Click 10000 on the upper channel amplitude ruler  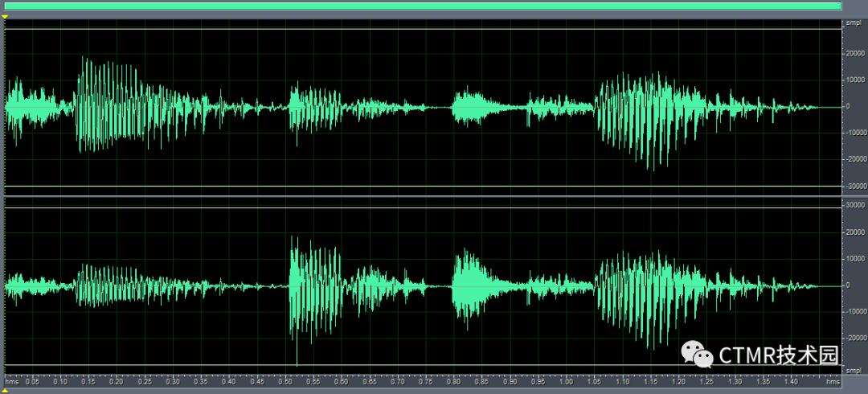click(x=856, y=80)
